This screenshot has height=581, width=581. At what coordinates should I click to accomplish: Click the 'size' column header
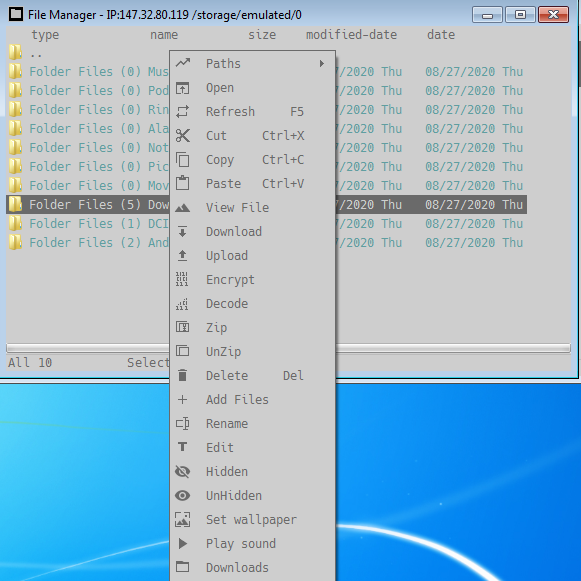[262, 35]
